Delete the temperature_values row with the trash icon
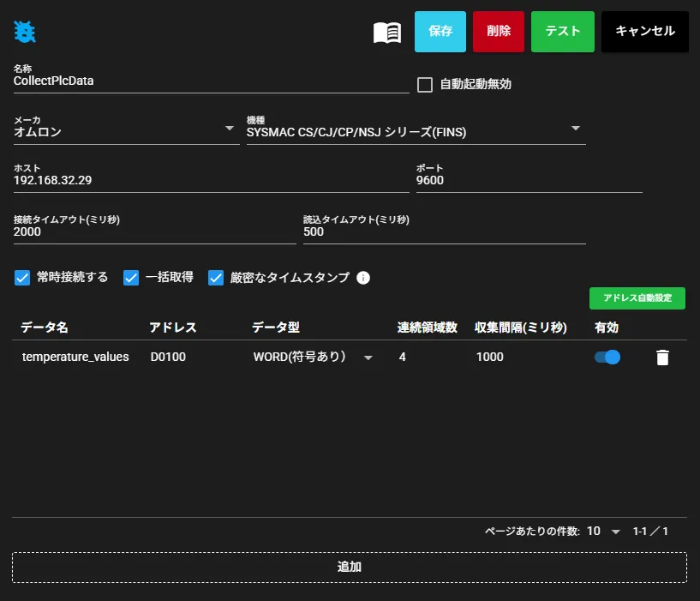This screenshot has width=700, height=601. [662, 357]
